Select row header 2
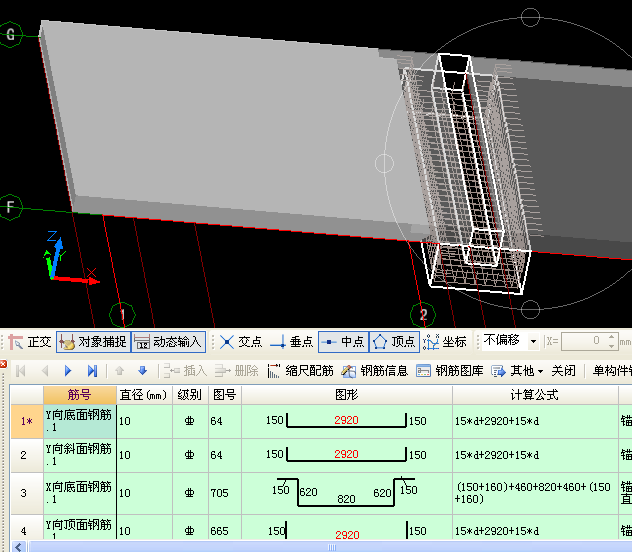The height and width of the screenshot is (552, 632). click(x=27, y=455)
